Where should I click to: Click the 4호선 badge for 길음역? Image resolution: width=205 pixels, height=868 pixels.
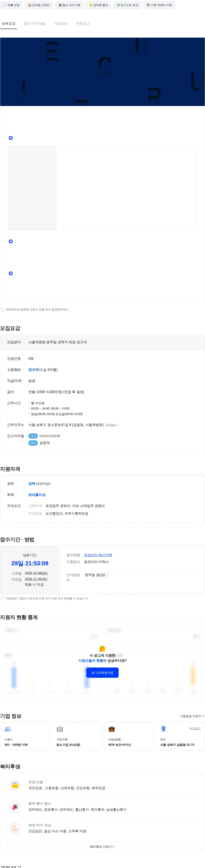[33, 443]
